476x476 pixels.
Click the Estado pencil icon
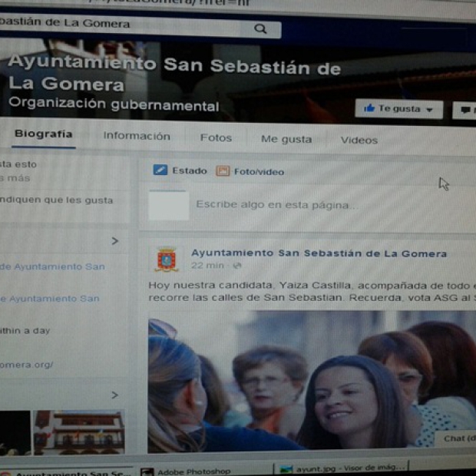[160, 170]
